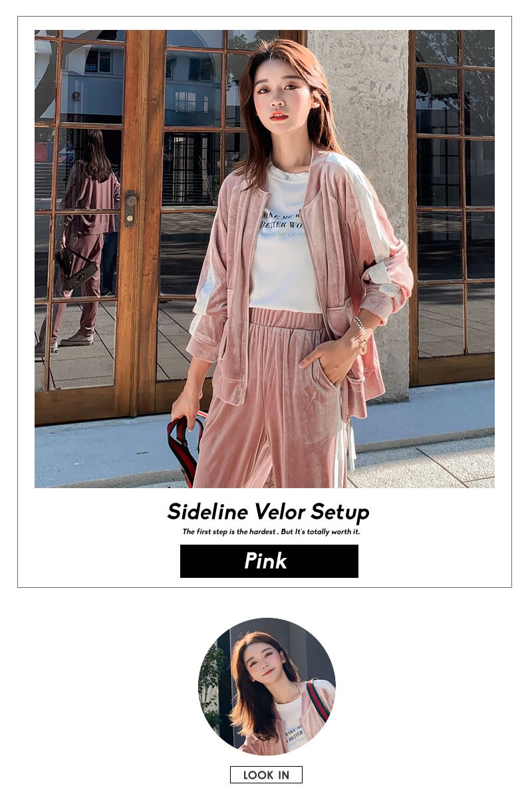532x798 pixels.
Task: Open the circular model portrait thumbnail
Action: pos(267,686)
